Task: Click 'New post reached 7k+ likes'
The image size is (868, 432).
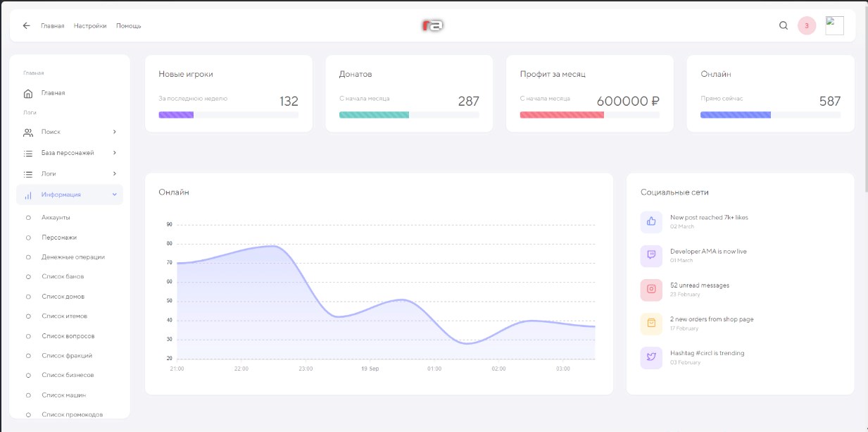Action: (x=709, y=217)
